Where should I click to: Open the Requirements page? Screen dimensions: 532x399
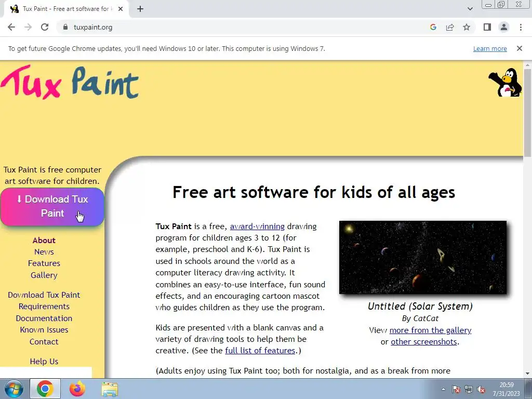44,307
